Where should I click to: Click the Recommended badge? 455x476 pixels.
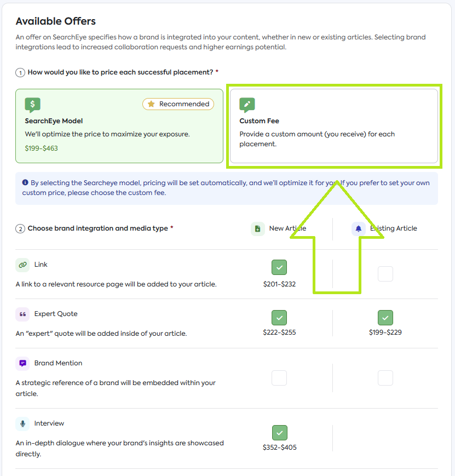click(x=178, y=104)
